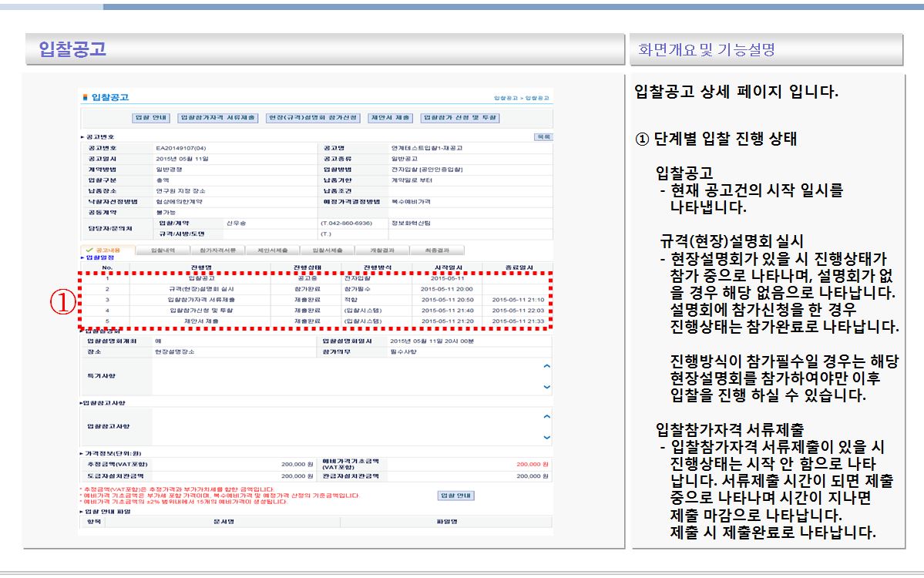Switch to the 제안서제출 tab
Viewport: 924px width, 578px height.
point(272,250)
